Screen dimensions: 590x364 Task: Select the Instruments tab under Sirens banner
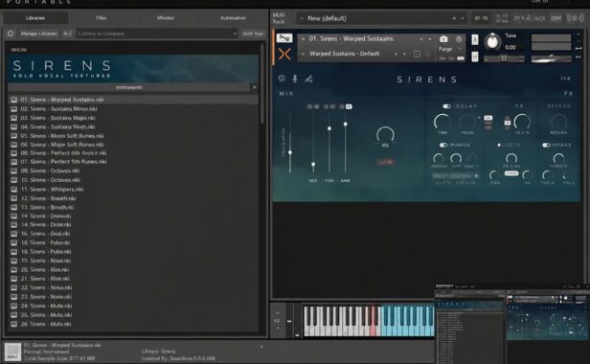129,87
